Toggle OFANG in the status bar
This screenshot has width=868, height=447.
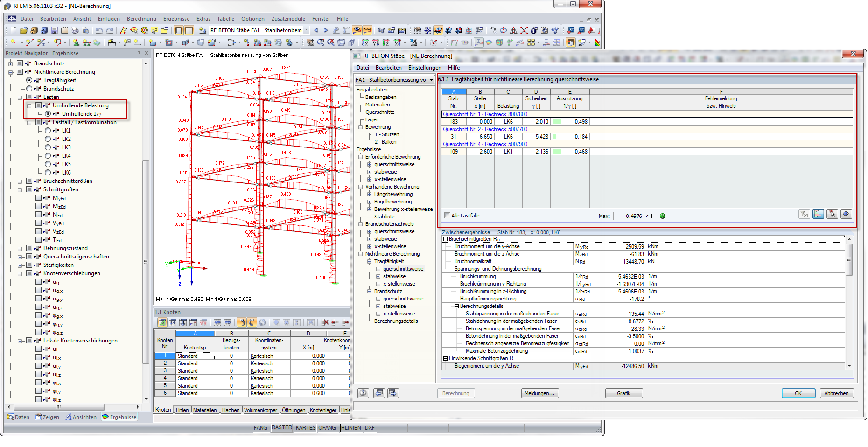point(327,427)
